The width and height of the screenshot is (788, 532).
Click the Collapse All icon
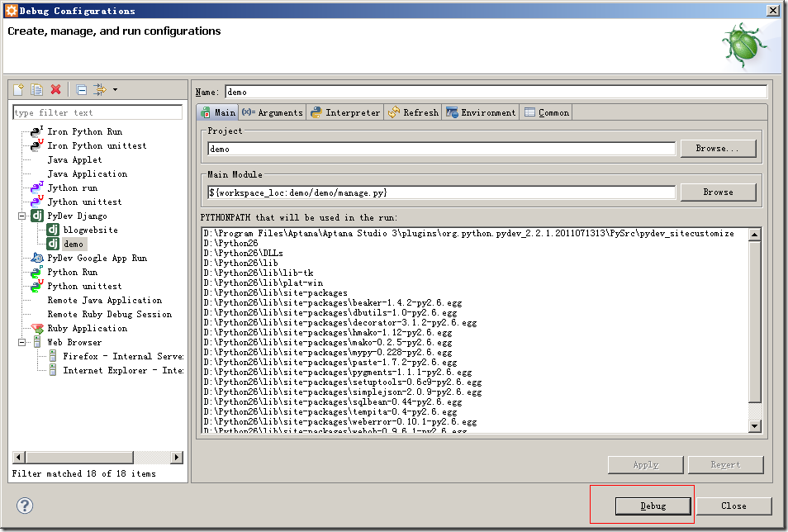tap(81, 89)
